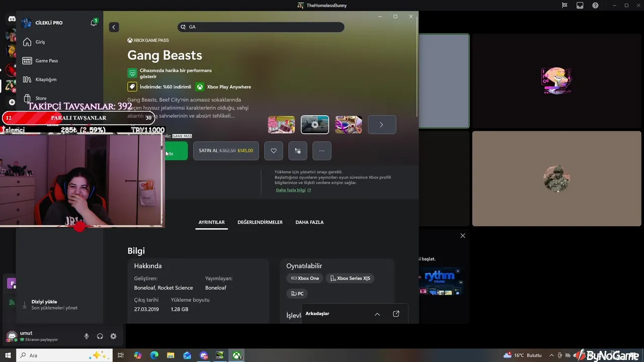Switch to the DEĞERLENDİRMELER tab
The image size is (644, 362).
[x=260, y=222]
